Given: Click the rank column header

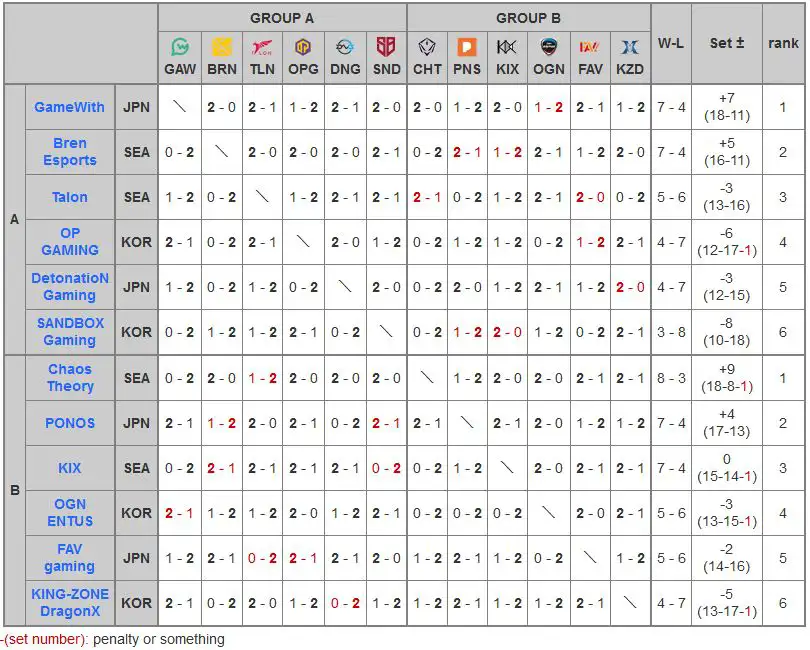Looking at the screenshot, I should [783, 45].
